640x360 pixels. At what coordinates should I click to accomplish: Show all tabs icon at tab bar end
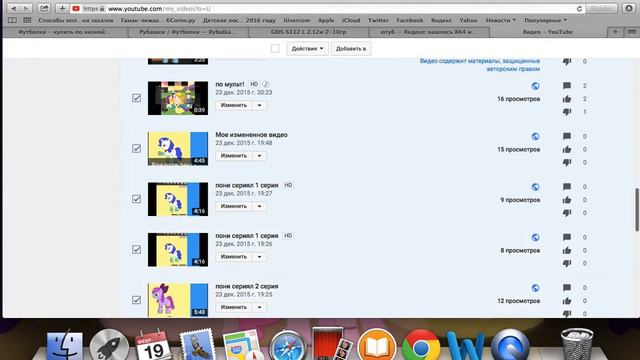pyautogui.click(x=631, y=32)
